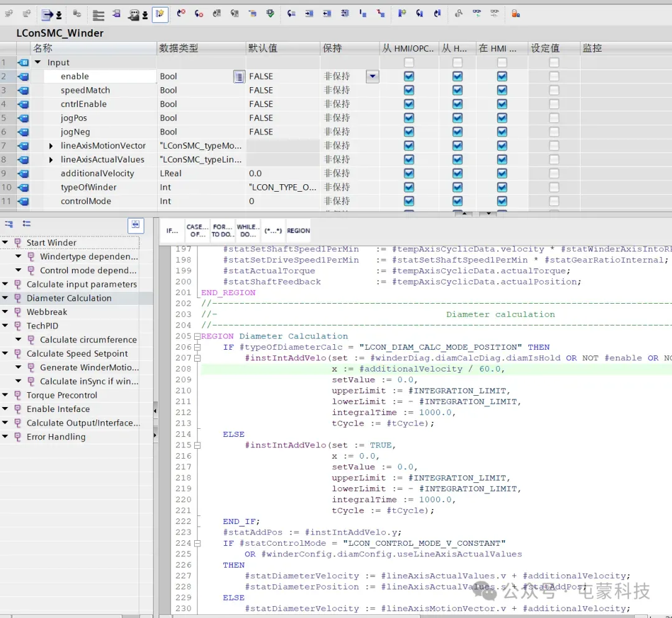The width and height of the screenshot is (672, 618).
Task: Click the collapse-all regions icon in the overview panel
Action: (26, 223)
